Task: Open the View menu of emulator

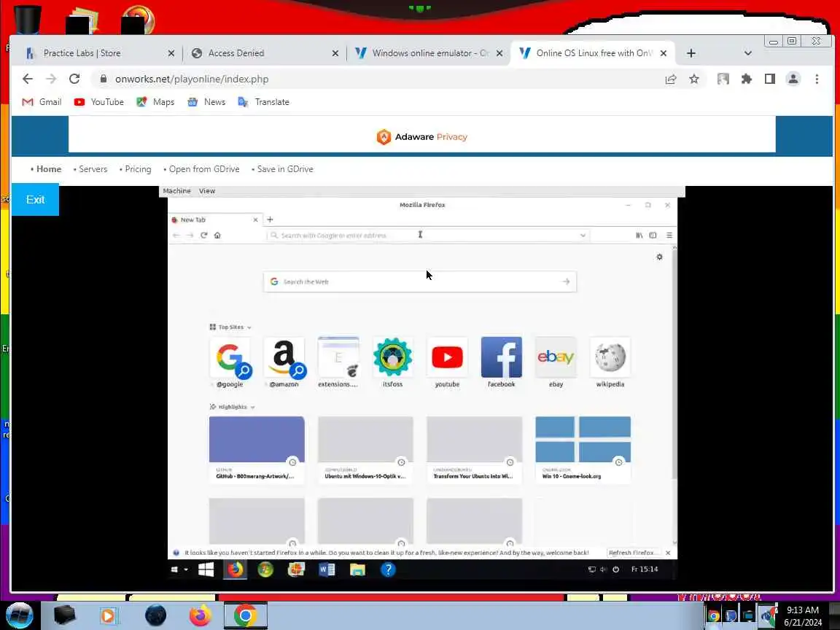Action: click(207, 191)
